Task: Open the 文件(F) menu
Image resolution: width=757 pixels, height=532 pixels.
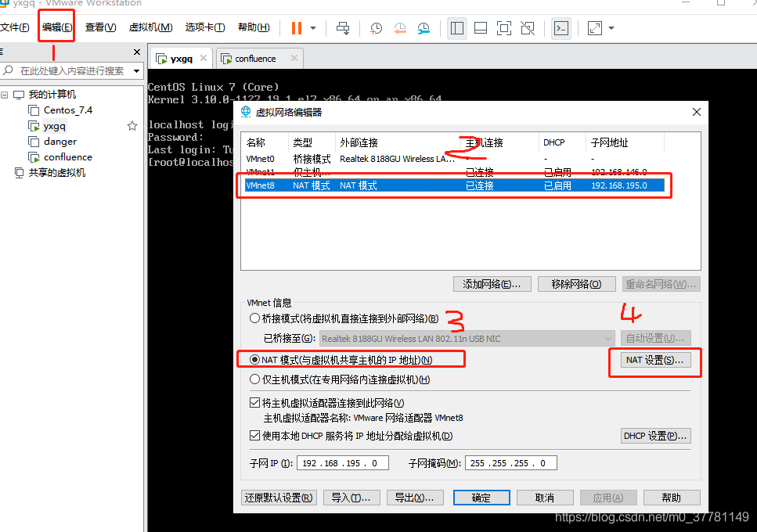Action: pyautogui.click(x=15, y=27)
